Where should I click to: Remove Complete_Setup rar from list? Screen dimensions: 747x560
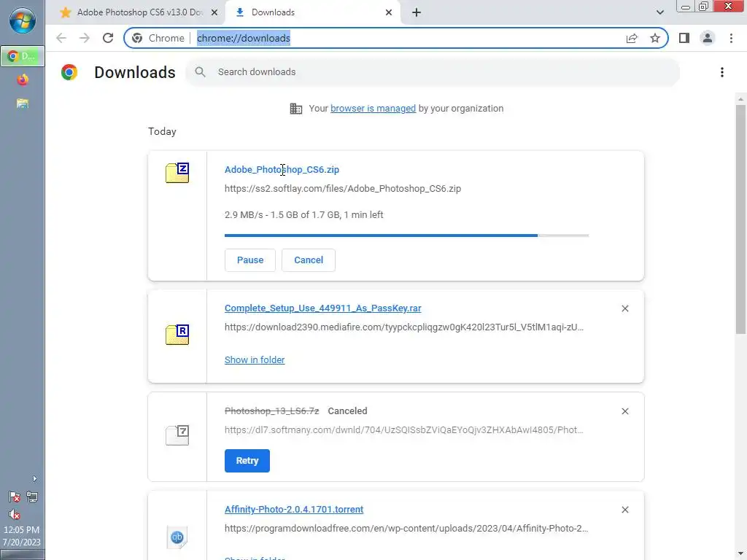(x=625, y=308)
